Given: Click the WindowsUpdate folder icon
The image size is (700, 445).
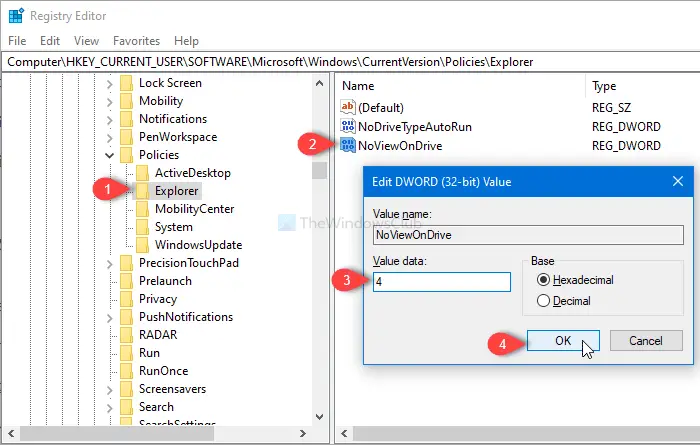Looking at the screenshot, I should (x=142, y=245).
